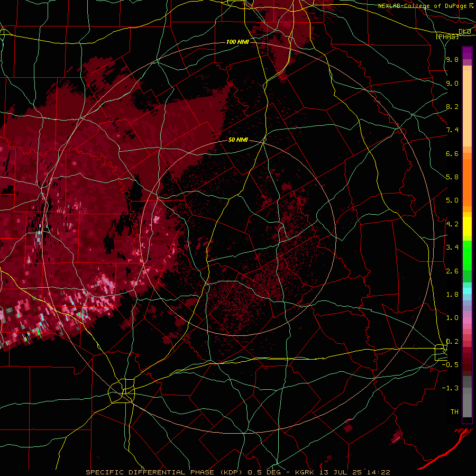This screenshot has width=476, height=476.
Task: Click the 5.8 scale value
Action: point(452,177)
